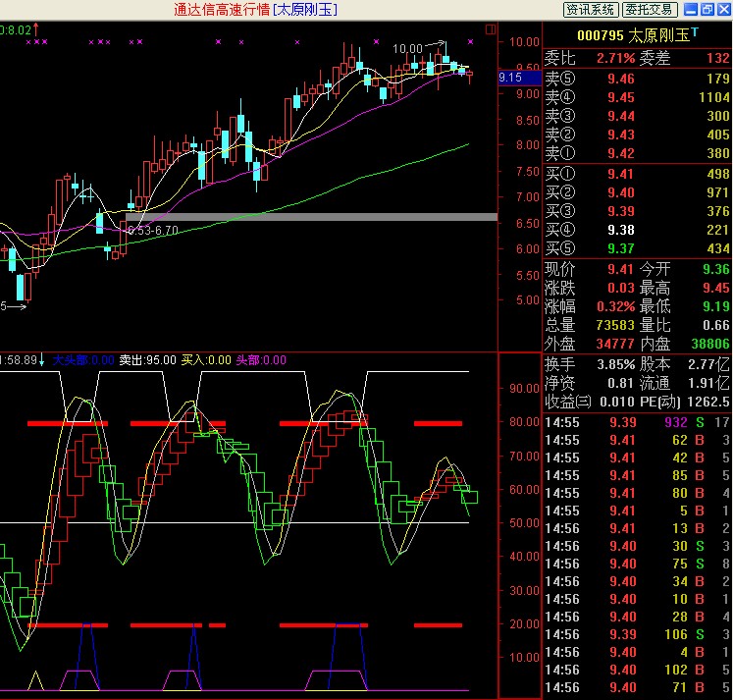
Task: Click the 现价 9.41 value
Action: (x=620, y=269)
